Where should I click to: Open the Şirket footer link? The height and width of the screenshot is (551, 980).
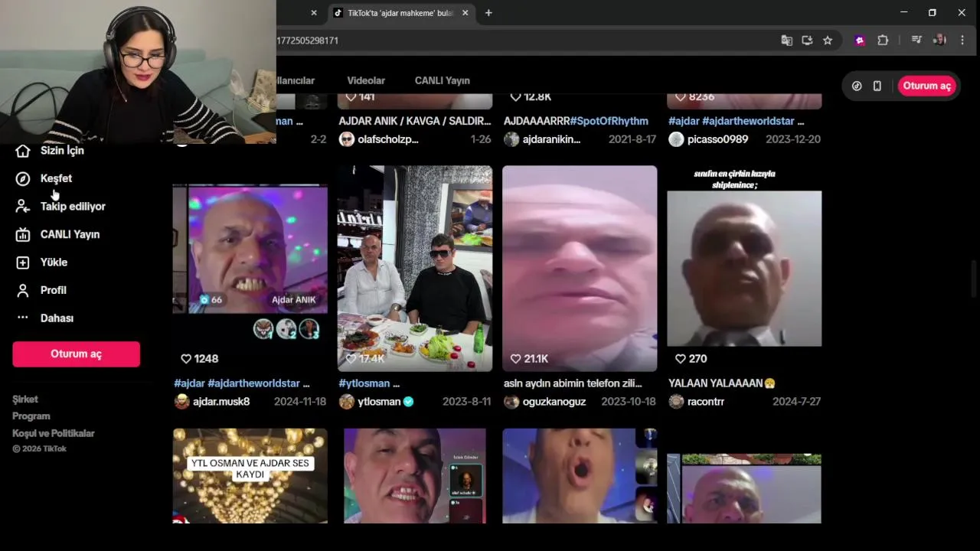[x=25, y=399]
